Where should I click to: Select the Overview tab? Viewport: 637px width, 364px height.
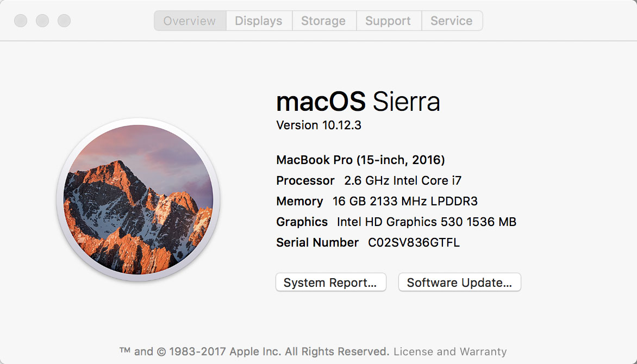pos(190,21)
